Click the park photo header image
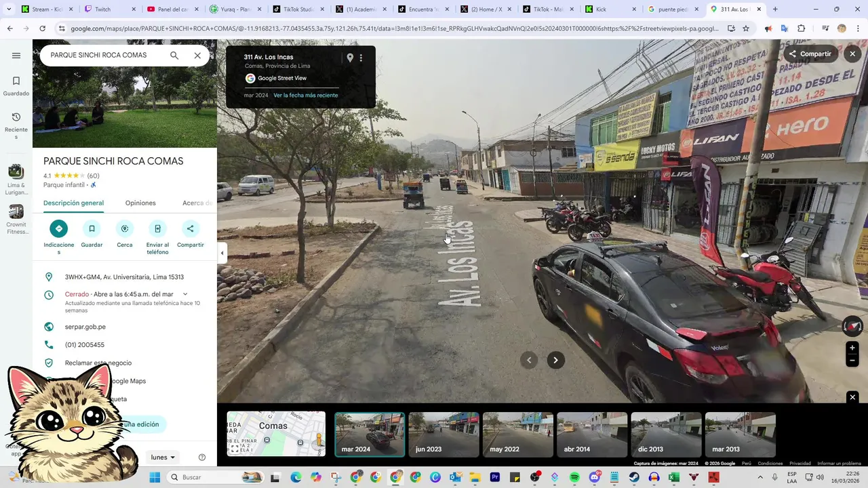Image resolution: width=868 pixels, height=488 pixels. click(125, 94)
